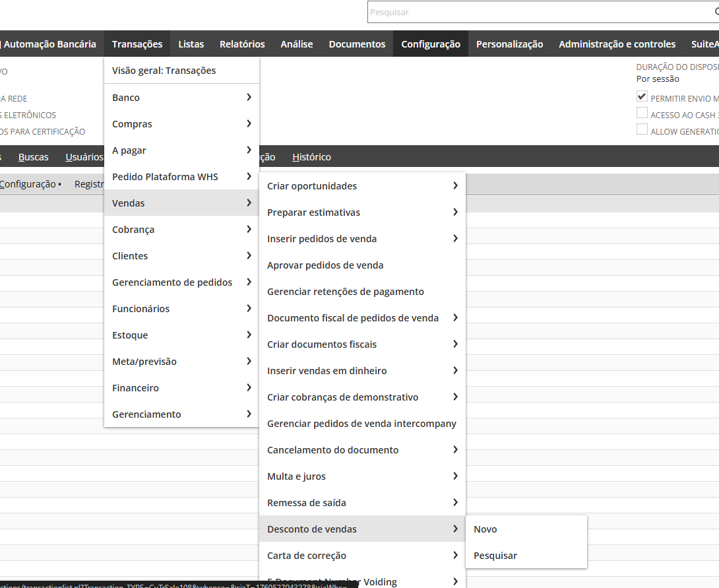Screen dimensions: 719x588
Task: Click Visão geral: Transações link
Action: pyautogui.click(x=164, y=71)
